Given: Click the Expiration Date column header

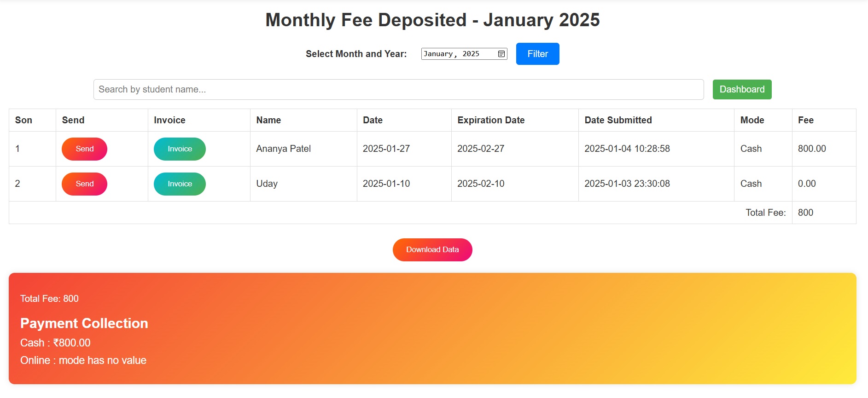Looking at the screenshot, I should (x=491, y=120).
